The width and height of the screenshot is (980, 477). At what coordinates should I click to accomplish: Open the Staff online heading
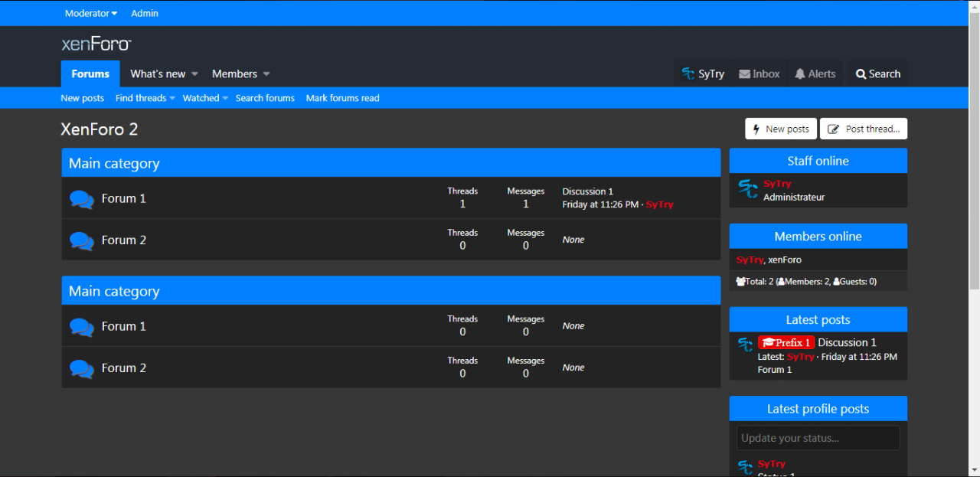pos(818,161)
